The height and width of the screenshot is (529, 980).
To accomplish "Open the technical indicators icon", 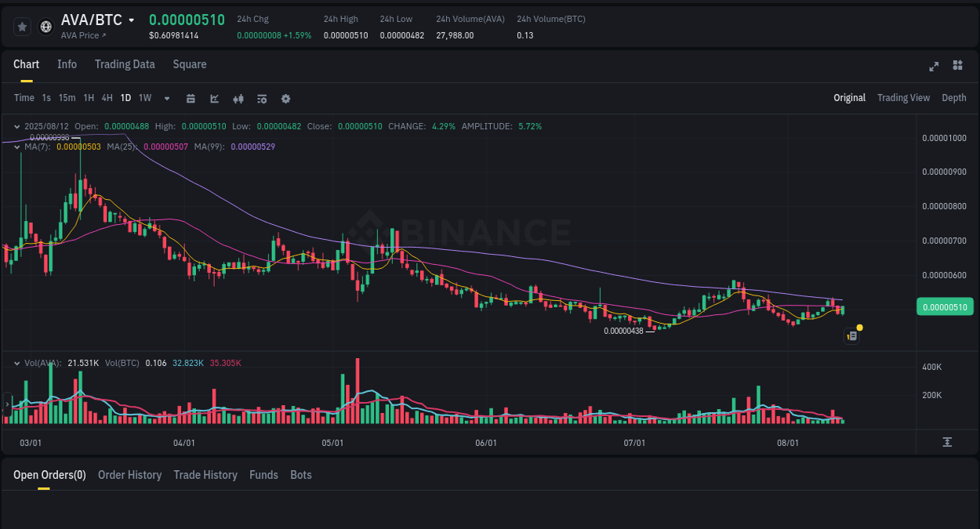I will coord(261,98).
